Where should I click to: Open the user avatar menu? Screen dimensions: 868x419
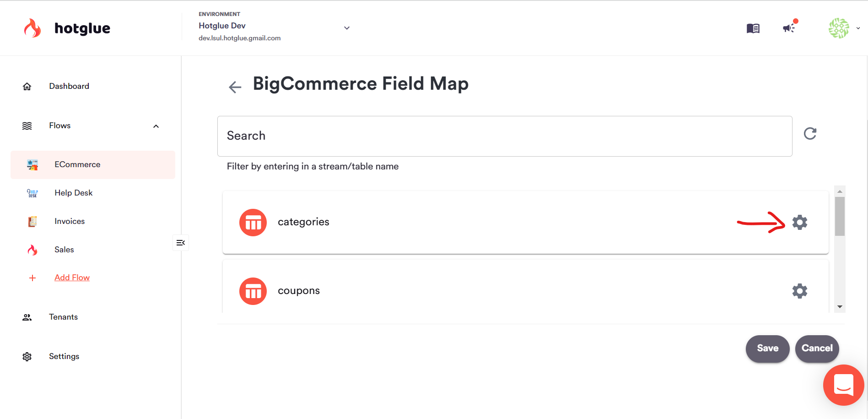pos(839,28)
